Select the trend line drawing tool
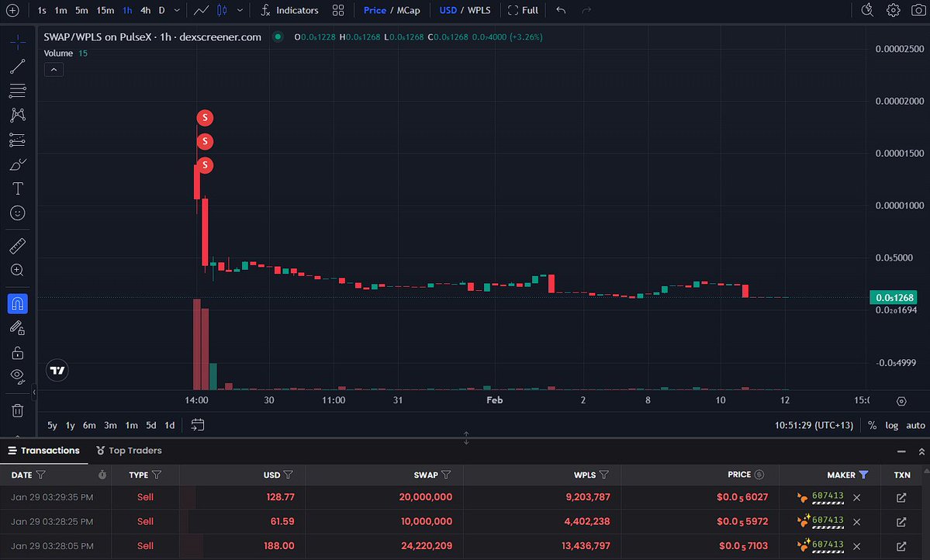The width and height of the screenshot is (930, 560). 17,67
